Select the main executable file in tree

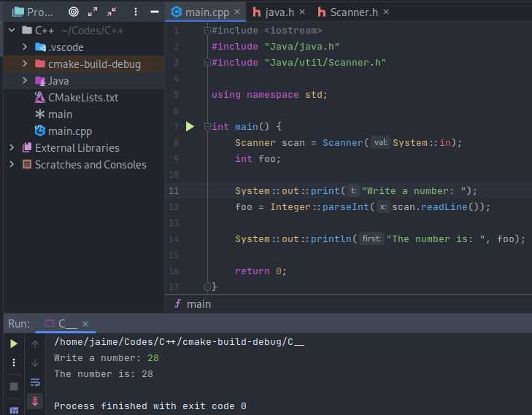(x=60, y=115)
